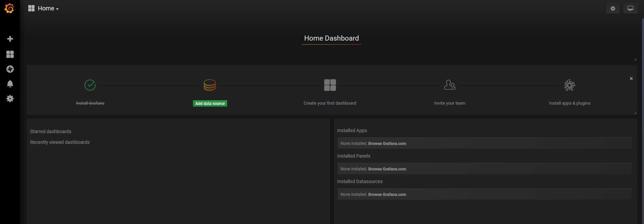Click Create your first dashboard
The height and width of the screenshot is (224, 644).
click(x=330, y=103)
